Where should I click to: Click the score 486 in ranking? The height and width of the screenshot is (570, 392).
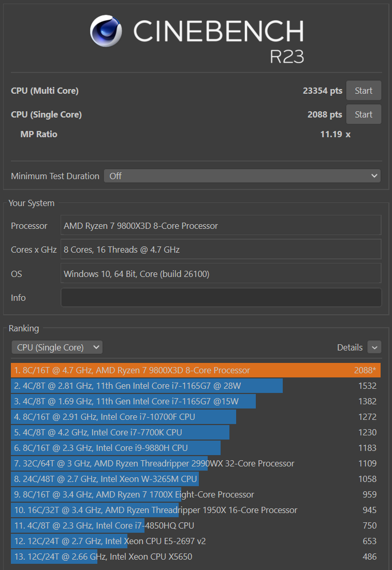click(x=369, y=557)
